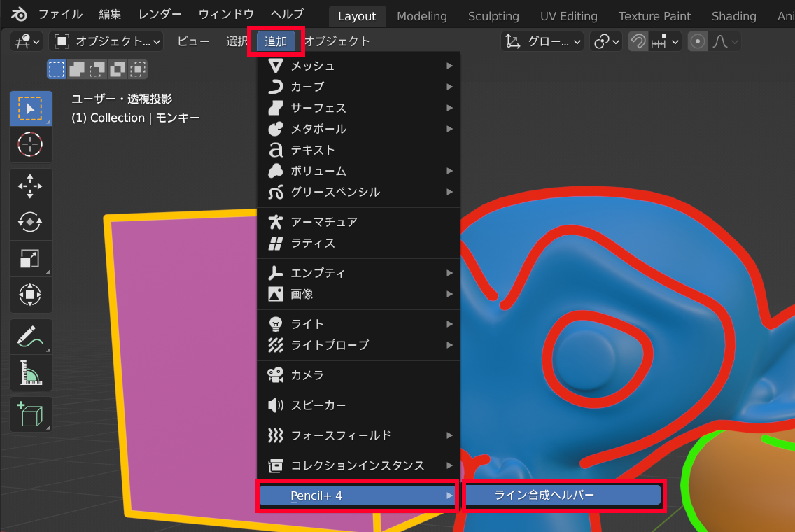
Task: Toggle snapping with the magnet icon
Action: [638, 41]
